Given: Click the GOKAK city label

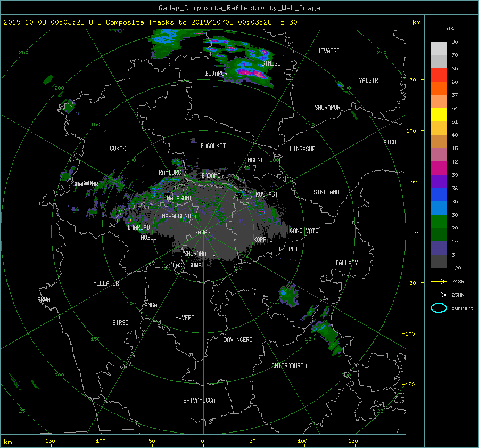Looking at the screenshot, I should click(x=118, y=149).
